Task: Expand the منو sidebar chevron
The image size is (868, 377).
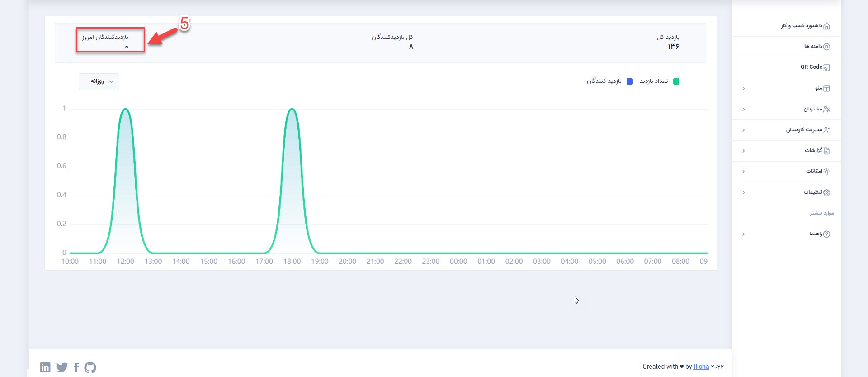Action: pyautogui.click(x=743, y=88)
